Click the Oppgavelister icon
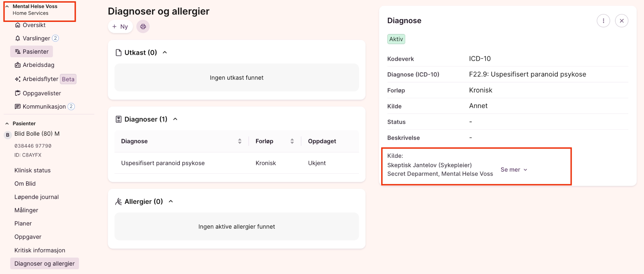The height and width of the screenshot is (274, 644). (x=18, y=93)
